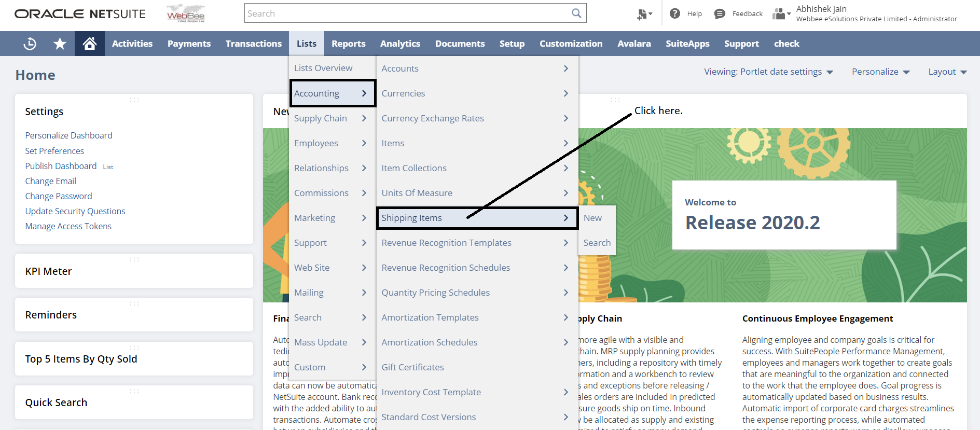The image size is (980, 430).
Task: Expand the Employees submenu
Action: point(333,143)
